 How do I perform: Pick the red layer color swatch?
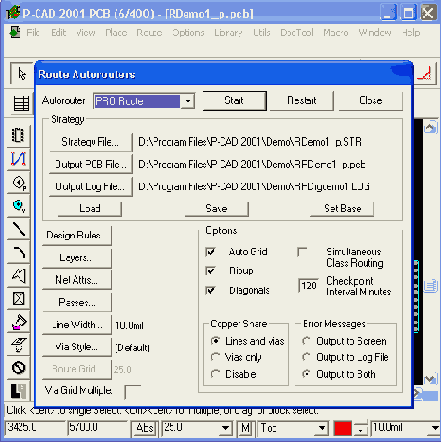pos(343,428)
